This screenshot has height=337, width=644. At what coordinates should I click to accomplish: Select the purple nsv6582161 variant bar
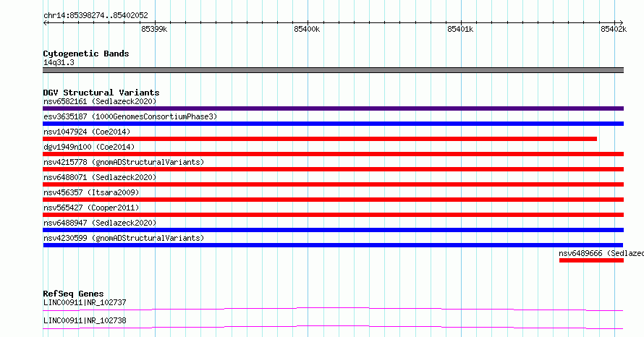333,108
